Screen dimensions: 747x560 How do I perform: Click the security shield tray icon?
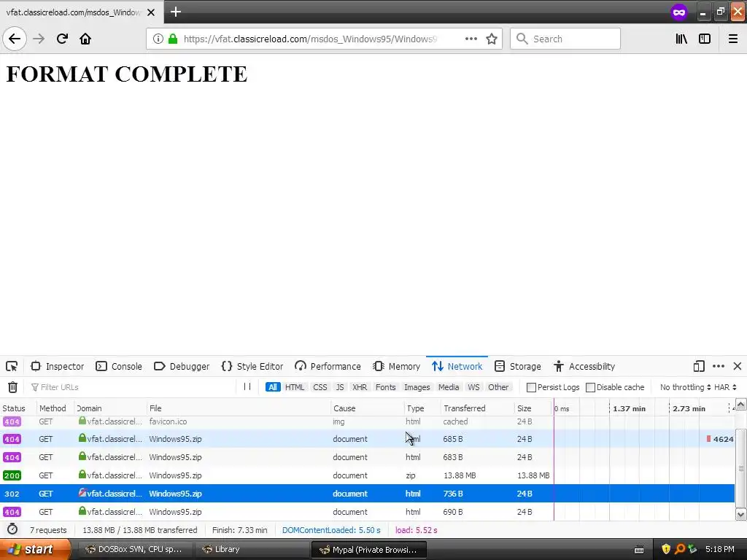point(665,549)
